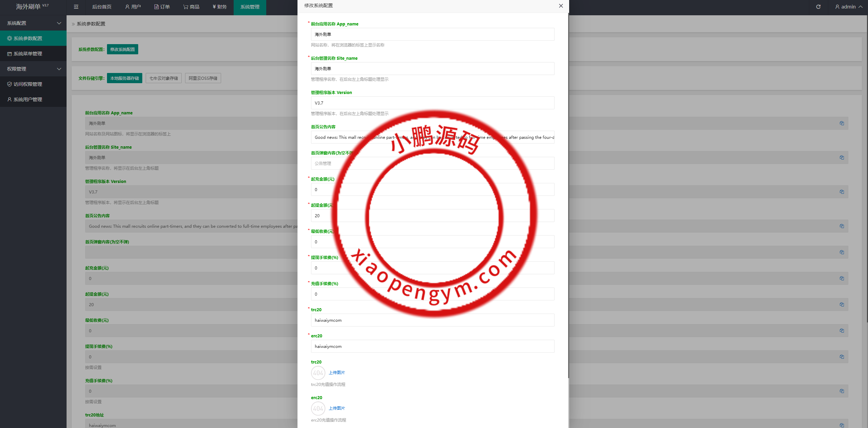868x428 pixels.
Task: Select 七牛云对象存储 storage engine
Action: click(x=164, y=78)
